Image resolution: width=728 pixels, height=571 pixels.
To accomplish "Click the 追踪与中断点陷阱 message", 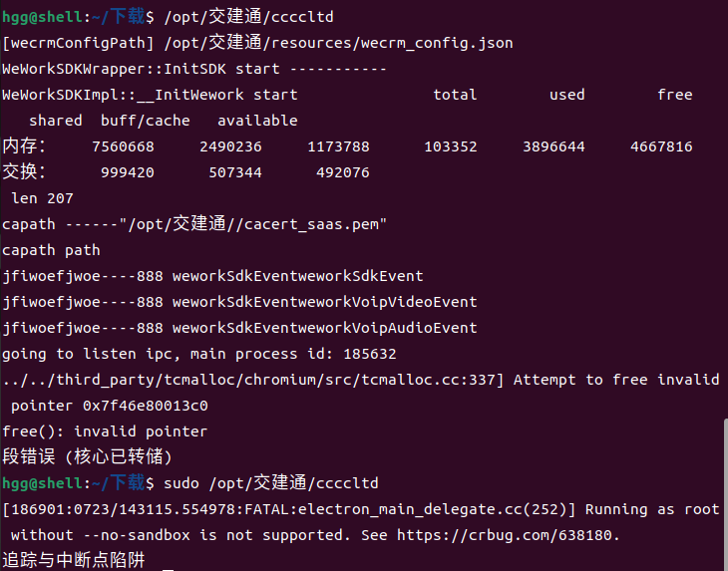I will click(x=74, y=560).
